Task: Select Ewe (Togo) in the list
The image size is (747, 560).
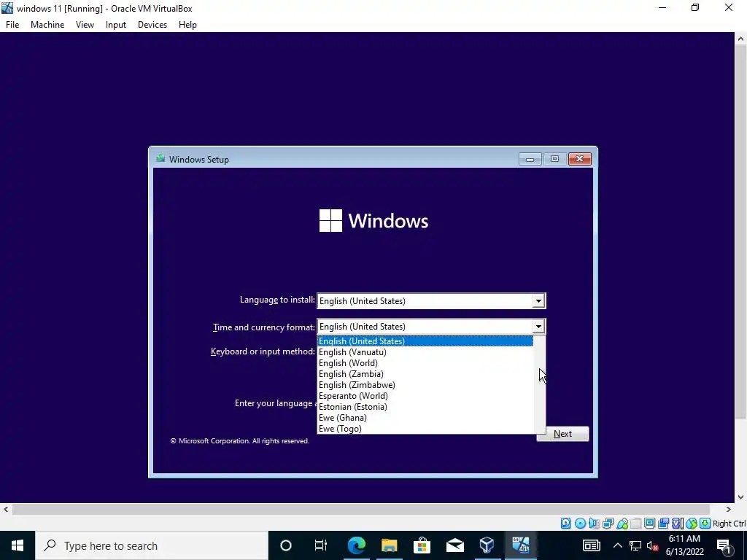Action: click(425, 429)
